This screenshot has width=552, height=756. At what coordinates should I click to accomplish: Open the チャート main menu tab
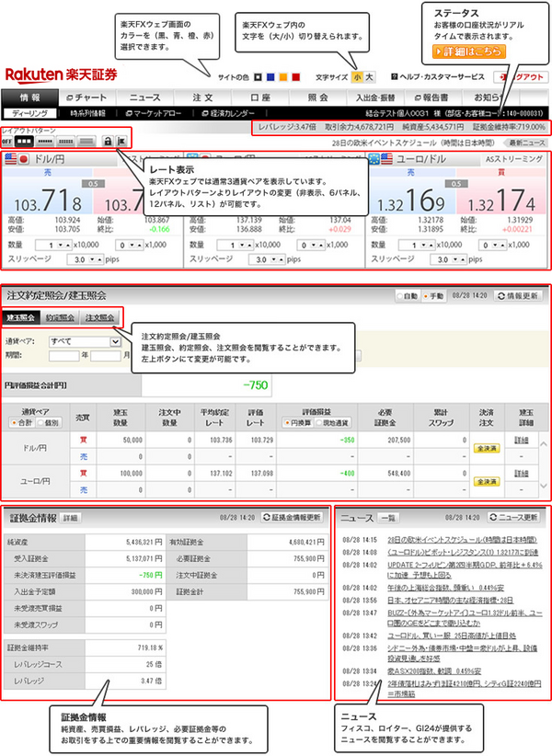point(86,97)
